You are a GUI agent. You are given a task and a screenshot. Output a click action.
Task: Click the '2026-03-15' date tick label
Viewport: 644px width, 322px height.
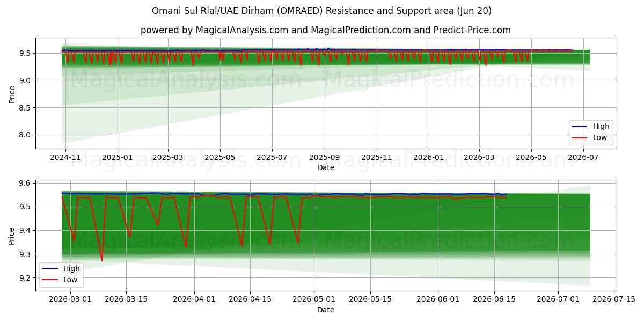(x=126, y=299)
